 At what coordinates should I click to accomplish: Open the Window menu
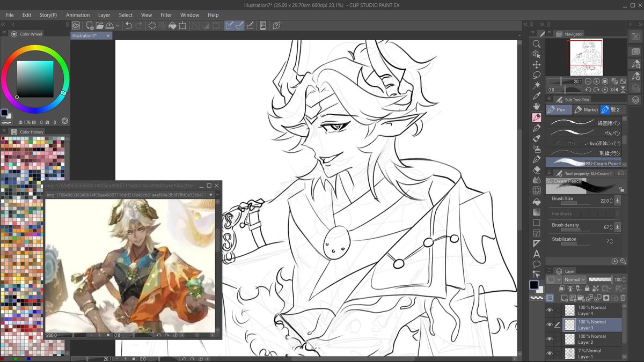pos(190,15)
